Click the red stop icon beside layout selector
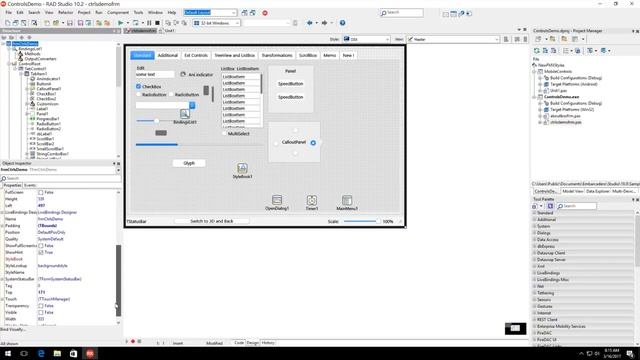The image size is (640, 360). click(x=265, y=13)
